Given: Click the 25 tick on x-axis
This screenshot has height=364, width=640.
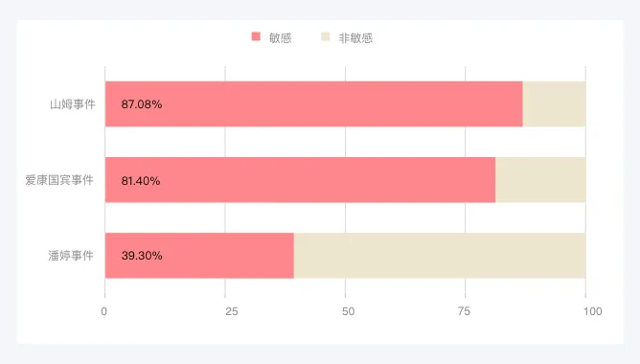Looking at the screenshot, I should 232,311.
